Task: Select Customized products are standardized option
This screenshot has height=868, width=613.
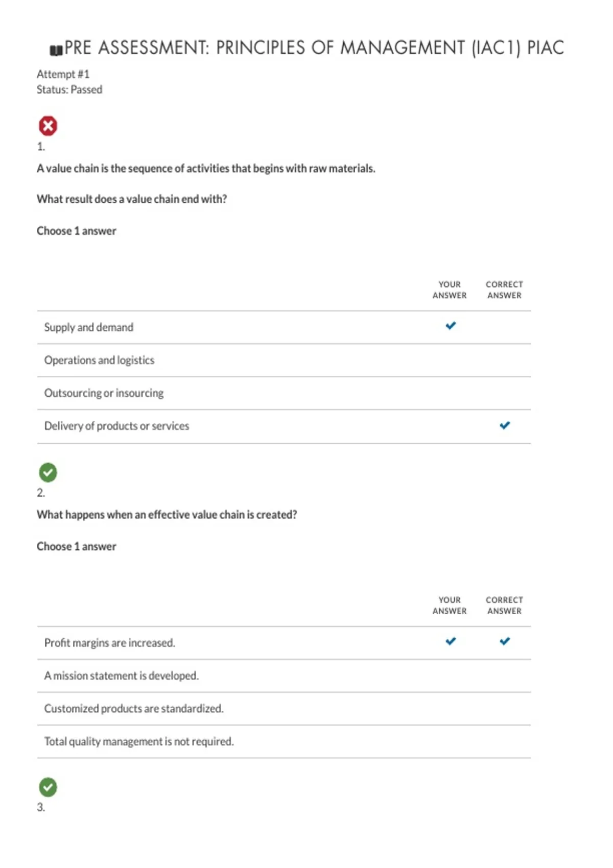Action: [284, 709]
